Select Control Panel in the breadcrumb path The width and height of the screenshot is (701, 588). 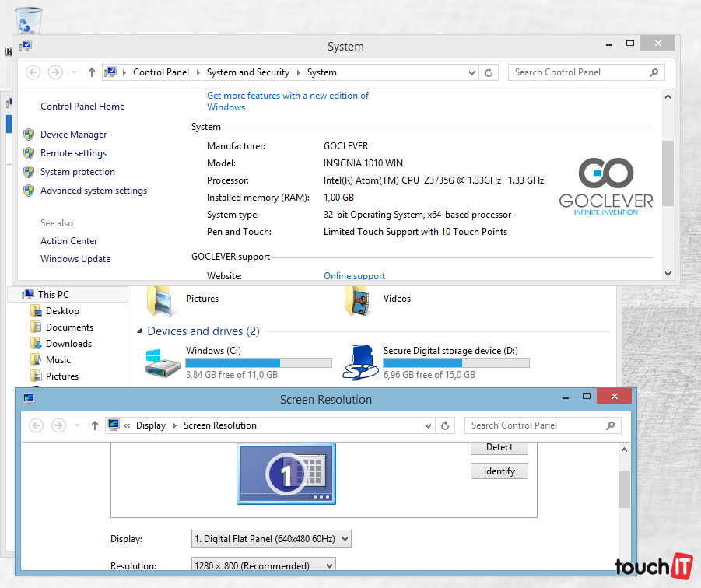tap(161, 72)
